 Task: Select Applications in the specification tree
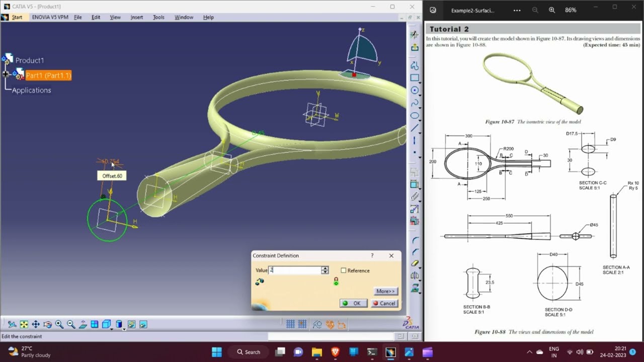[31, 90]
